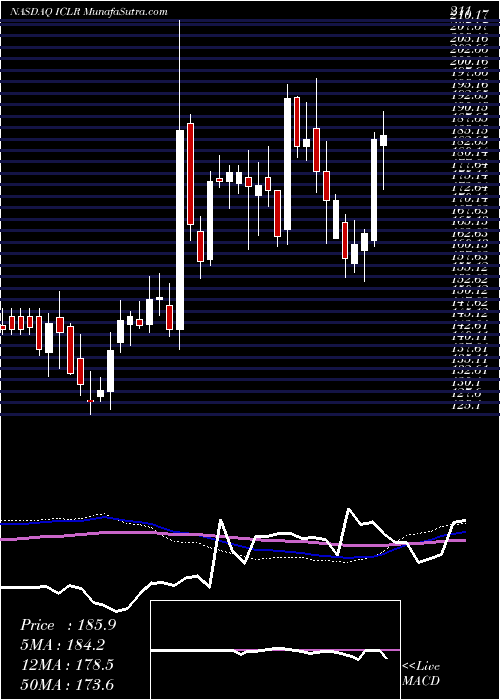500x700 pixels.
Task: Click the 190.15 price axis label
Action: (x=467, y=109)
